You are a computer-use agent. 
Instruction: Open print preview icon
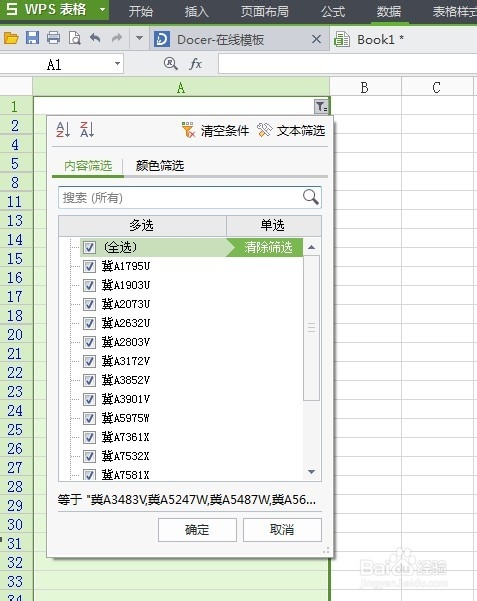(x=74, y=38)
